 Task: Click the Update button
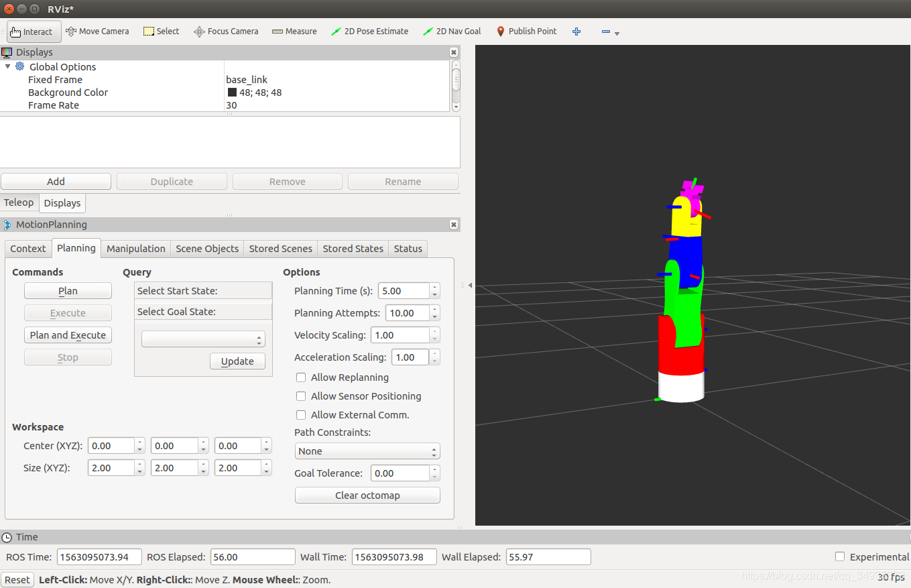[x=237, y=361]
